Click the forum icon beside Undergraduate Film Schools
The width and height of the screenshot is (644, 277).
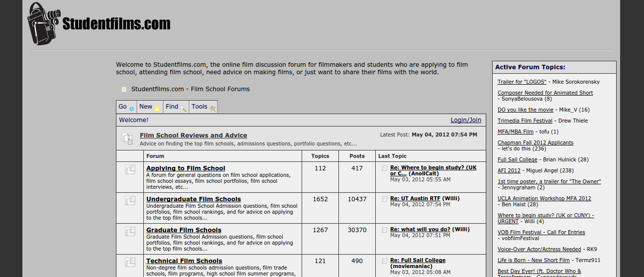130,201
